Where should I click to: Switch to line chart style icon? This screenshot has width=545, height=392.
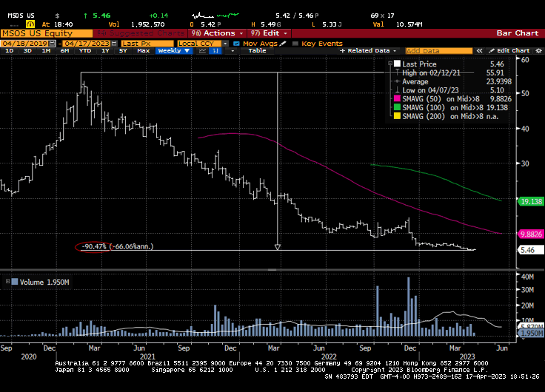(202, 51)
